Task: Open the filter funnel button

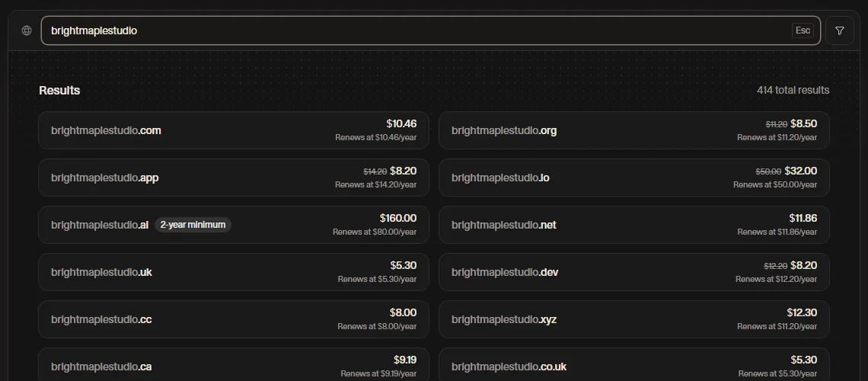Action: pyautogui.click(x=839, y=30)
